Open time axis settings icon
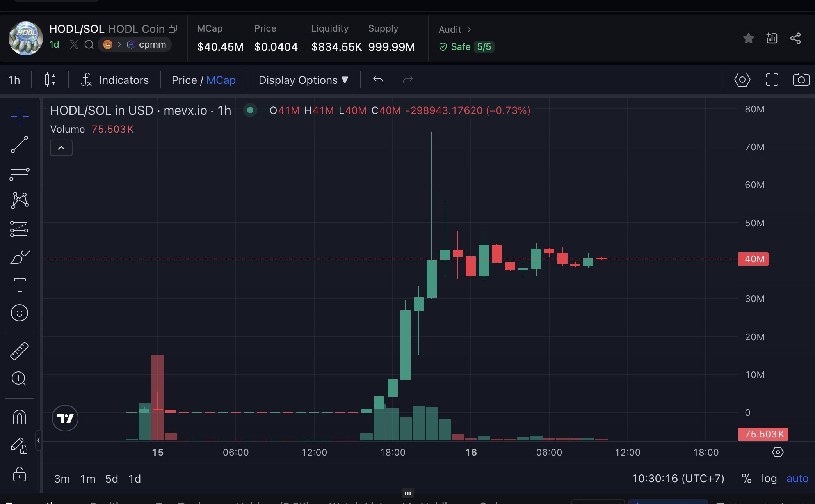This screenshot has width=815, height=504. tap(778, 452)
